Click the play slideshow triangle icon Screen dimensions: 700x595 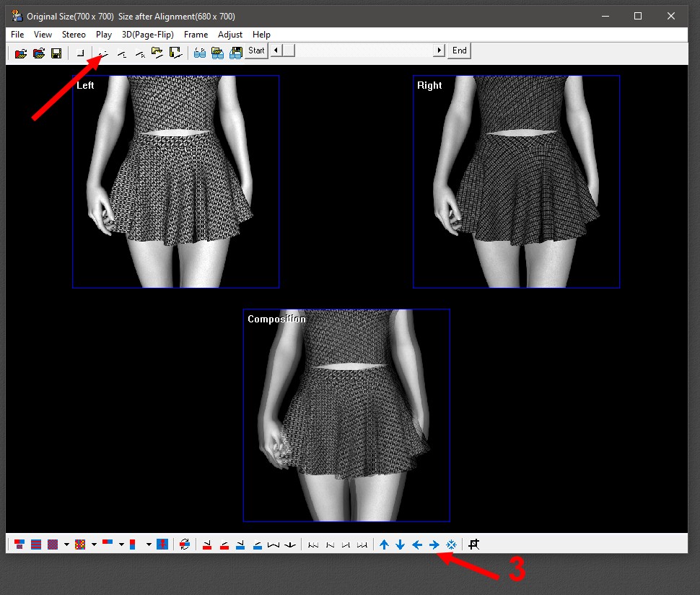tap(104, 53)
